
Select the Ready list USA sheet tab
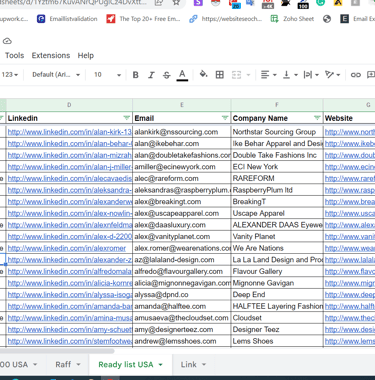(x=126, y=364)
